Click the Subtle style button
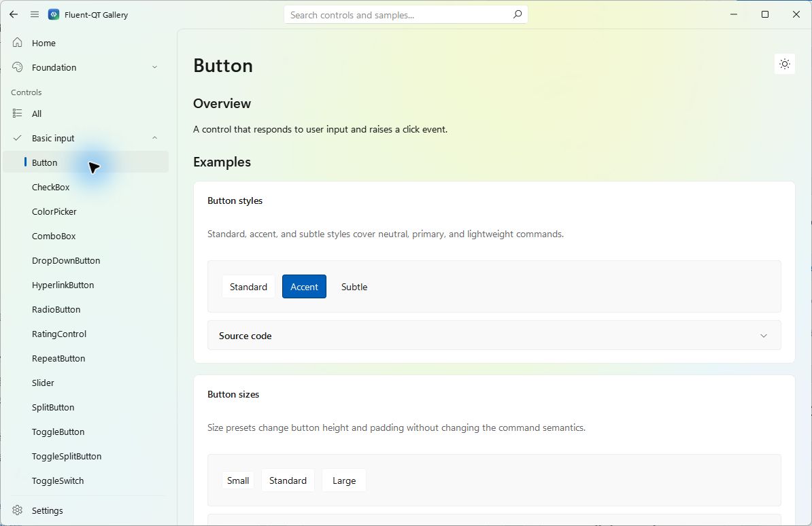 [354, 286]
